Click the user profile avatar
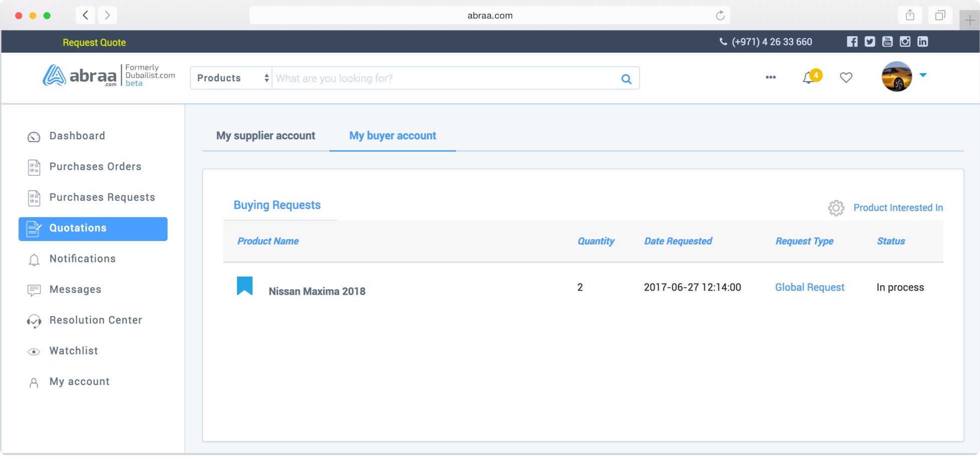The height and width of the screenshot is (457, 980). [896, 77]
